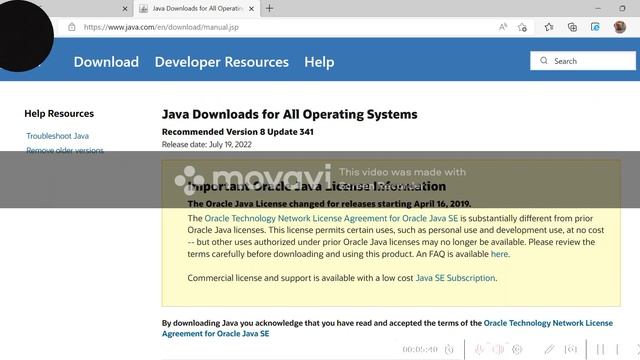Click the screenshot camera icon in recorder
Screen dimensions: 640x360
pyautogui.click(x=571, y=349)
